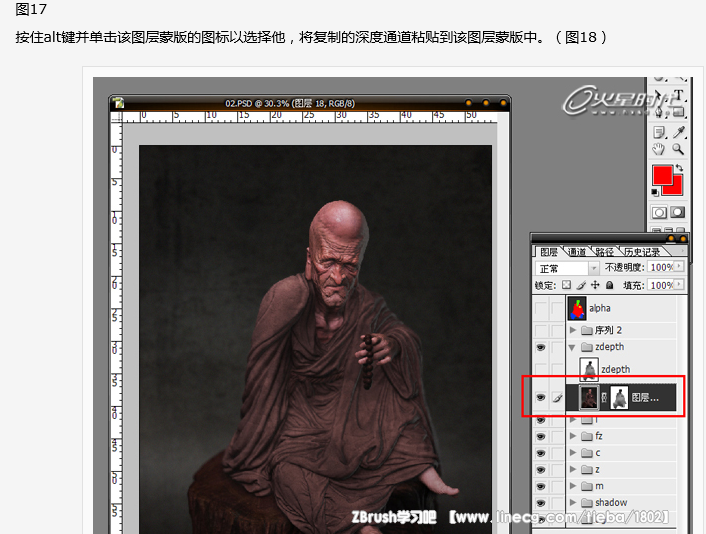Expand the fz layer group
Image resolution: width=706 pixels, height=534 pixels.
[x=573, y=436]
